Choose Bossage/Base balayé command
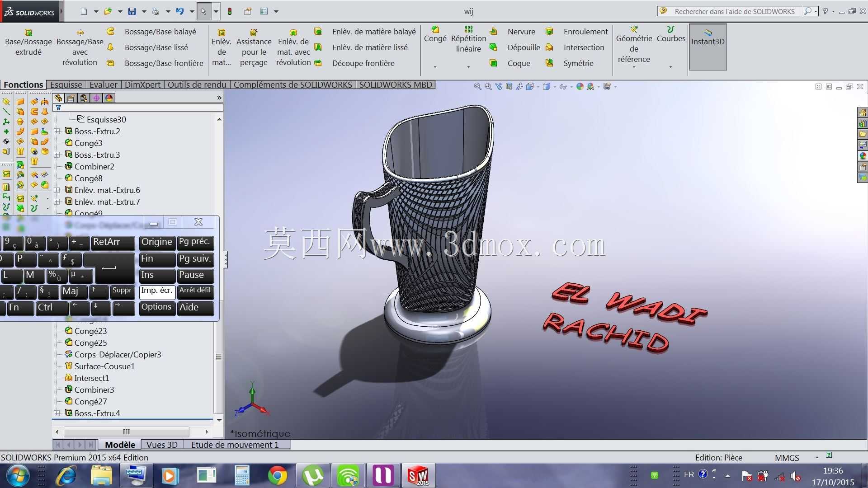Viewport: 868px width, 488px height. [151, 32]
